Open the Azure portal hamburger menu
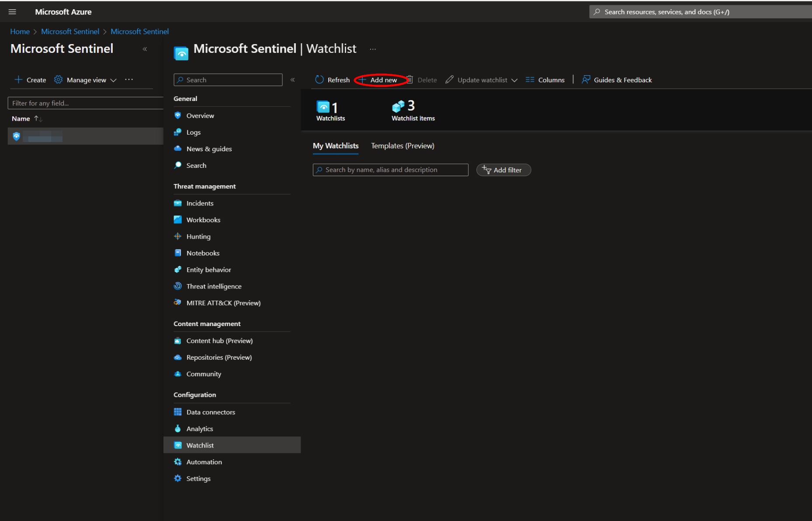The height and width of the screenshot is (521, 812). (12, 12)
